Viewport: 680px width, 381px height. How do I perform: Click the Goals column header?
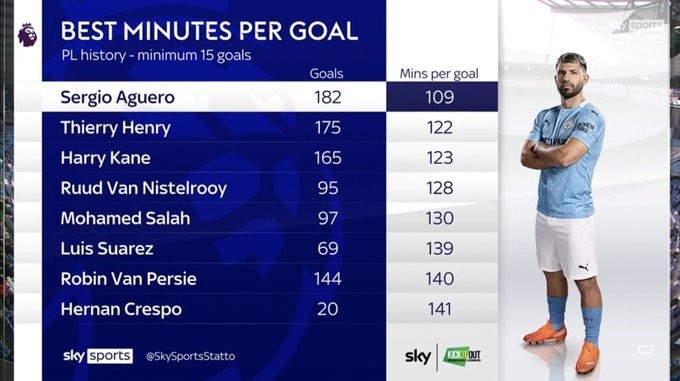click(x=326, y=74)
